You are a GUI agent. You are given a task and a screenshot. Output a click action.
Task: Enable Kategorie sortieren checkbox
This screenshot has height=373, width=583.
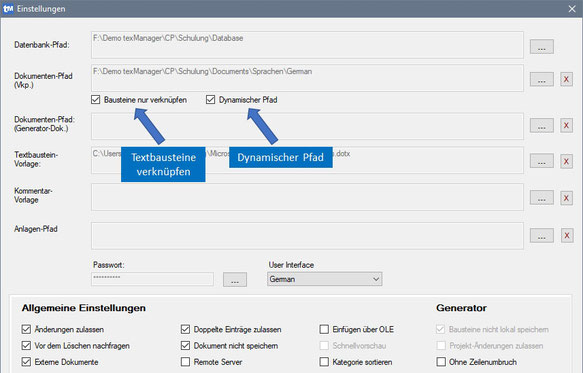(x=324, y=362)
